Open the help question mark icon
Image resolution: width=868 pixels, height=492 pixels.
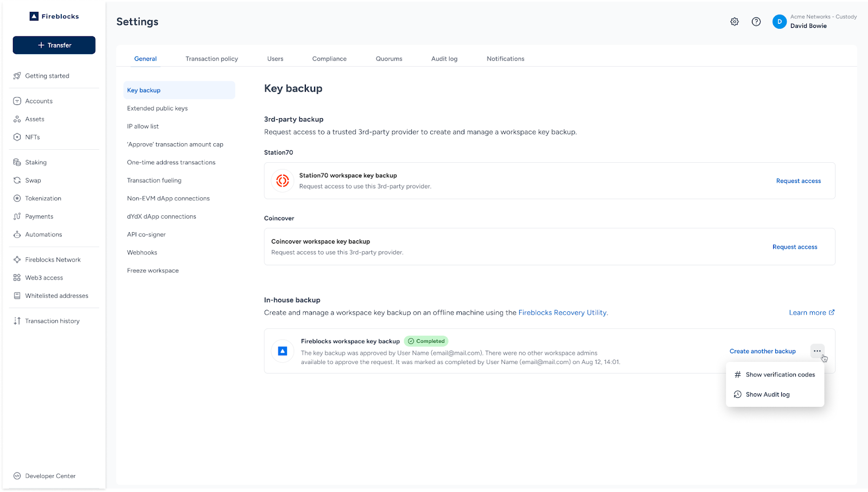756,22
